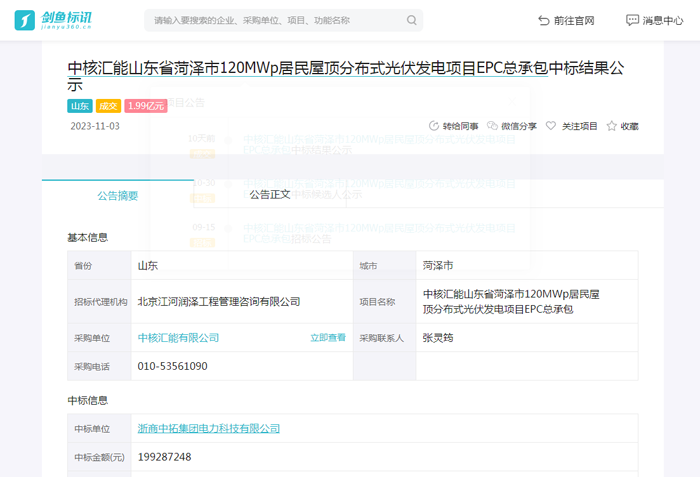Image resolution: width=700 pixels, height=477 pixels.
Task: Click 关注项目 follow project
Action: tap(579, 126)
